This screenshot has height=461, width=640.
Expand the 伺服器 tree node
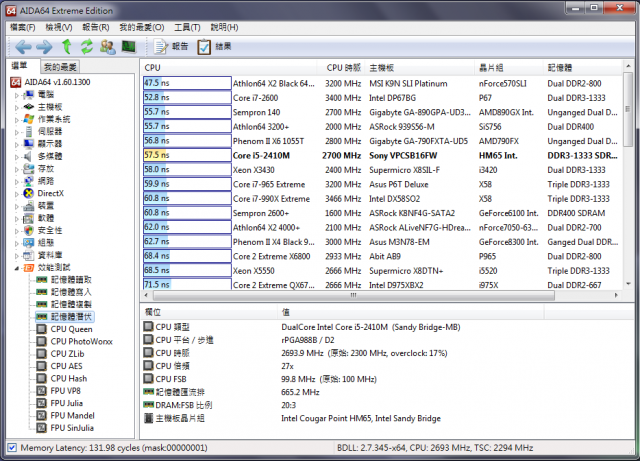(x=17, y=132)
